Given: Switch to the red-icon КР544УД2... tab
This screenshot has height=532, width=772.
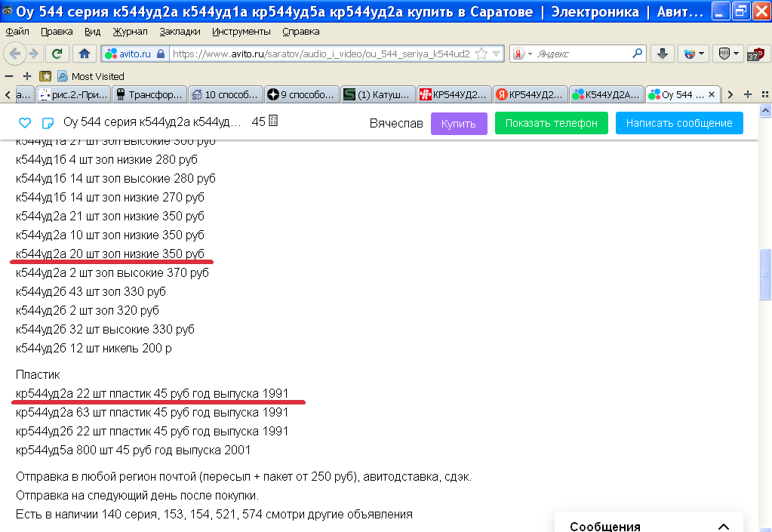Looking at the screenshot, I should click(454, 94).
